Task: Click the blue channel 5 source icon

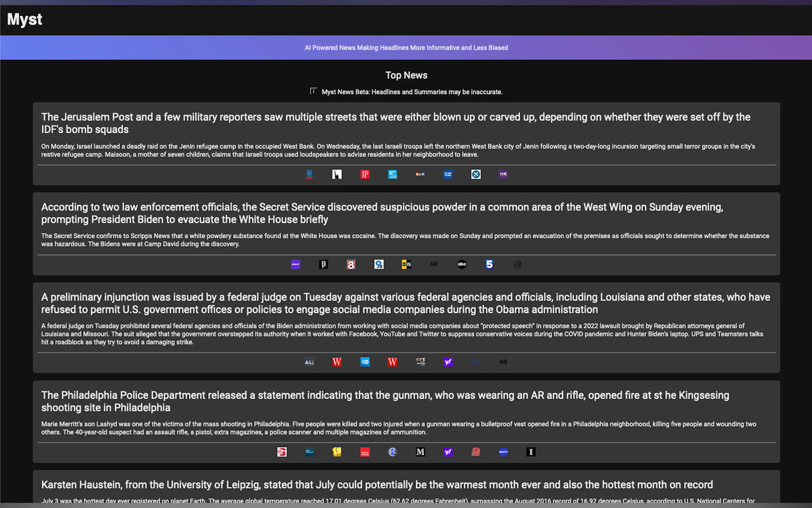Action: click(489, 264)
